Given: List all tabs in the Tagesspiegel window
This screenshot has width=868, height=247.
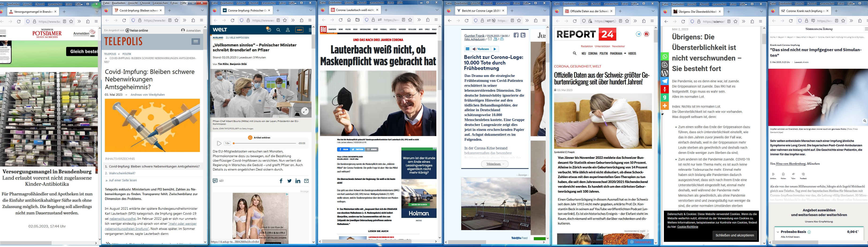Looking at the screenshot, I should click(x=97, y=11).
